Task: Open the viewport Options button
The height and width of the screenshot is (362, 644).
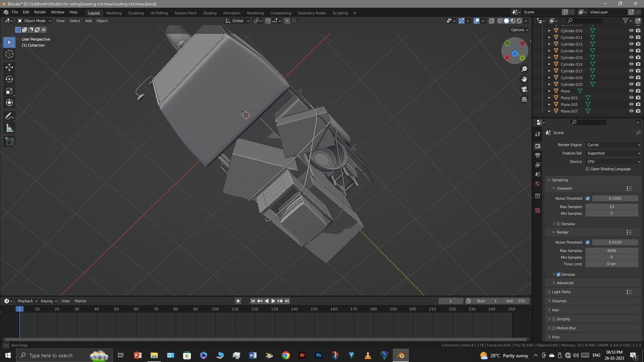Action: [519, 30]
